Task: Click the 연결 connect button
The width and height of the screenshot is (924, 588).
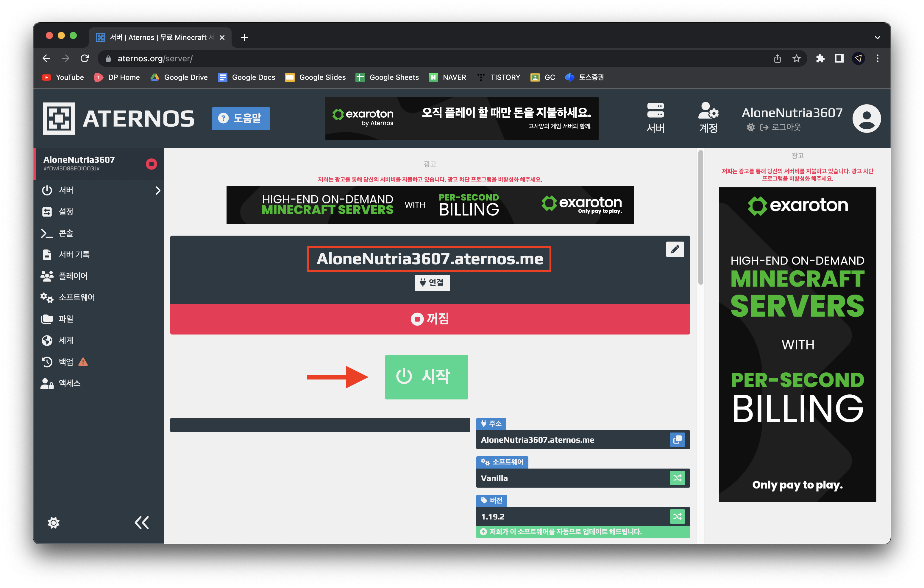Action: point(432,283)
